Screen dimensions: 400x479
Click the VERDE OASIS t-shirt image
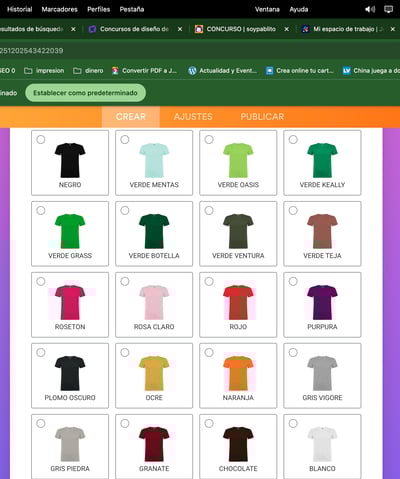coord(238,160)
